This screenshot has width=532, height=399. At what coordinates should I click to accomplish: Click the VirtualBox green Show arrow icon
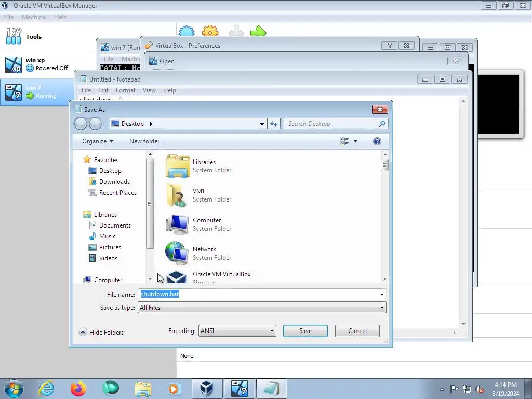[x=258, y=31]
